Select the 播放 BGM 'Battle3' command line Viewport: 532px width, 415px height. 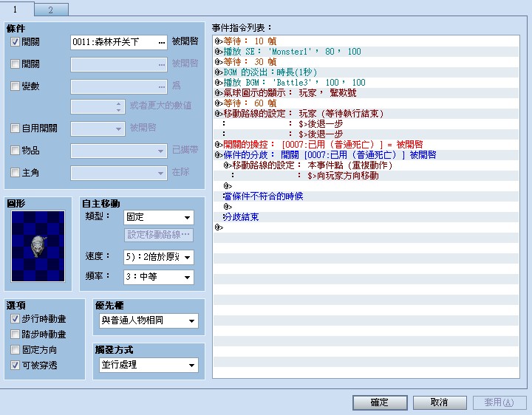[x=366, y=83]
